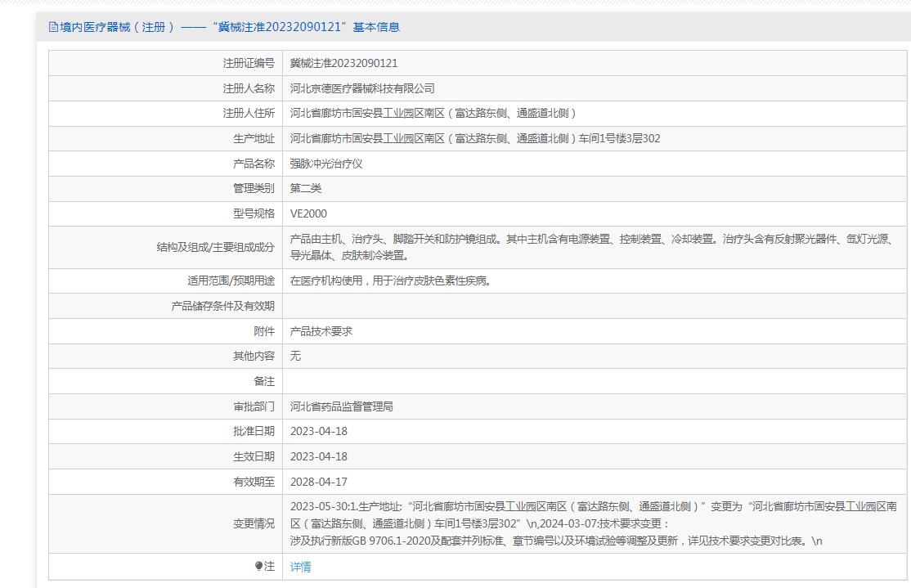Select registration number 冀械注准20232090121 in table
The width and height of the screenshot is (911, 588).
(343, 63)
